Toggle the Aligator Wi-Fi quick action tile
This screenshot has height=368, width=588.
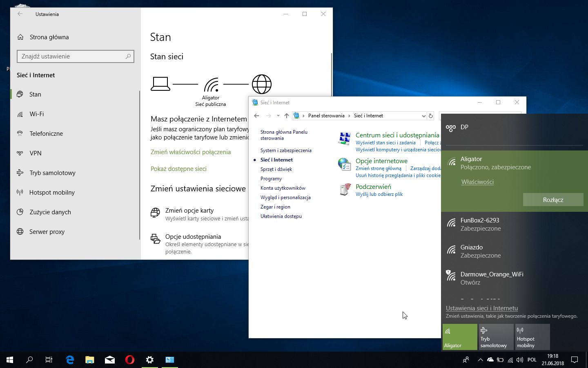click(459, 337)
